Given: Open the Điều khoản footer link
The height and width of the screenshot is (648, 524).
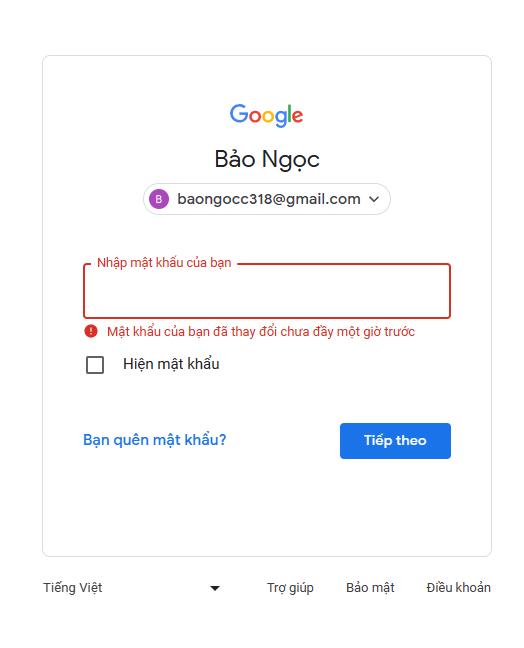Looking at the screenshot, I should point(458,588).
